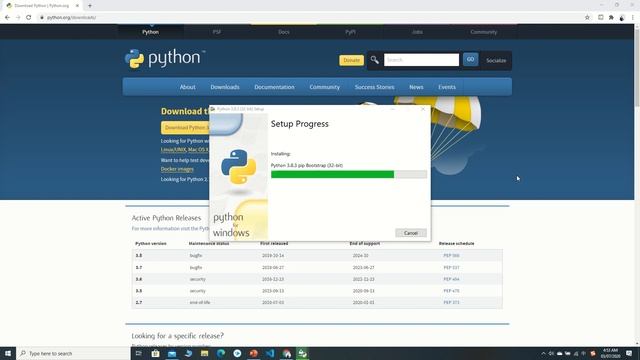The image size is (640, 360).
Task: Open the PEP link in the 3.5 row
Action: tap(451, 291)
